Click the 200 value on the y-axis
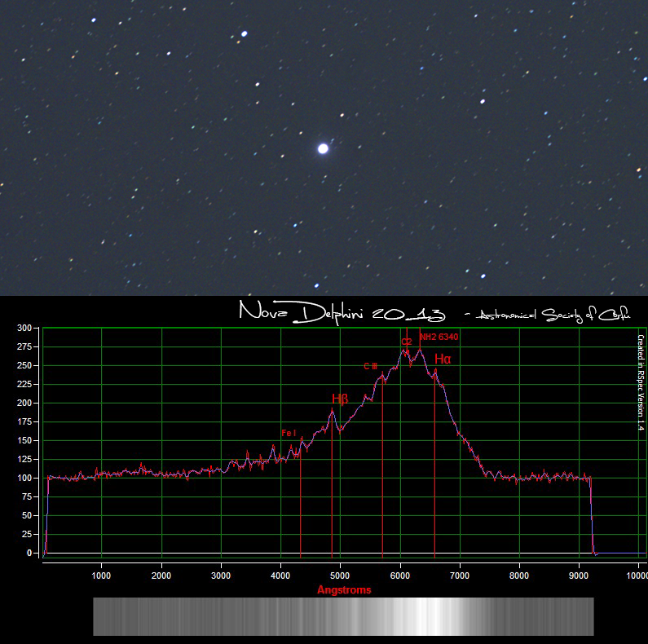Image resolution: width=648 pixels, height=644 pixels. 24,403
